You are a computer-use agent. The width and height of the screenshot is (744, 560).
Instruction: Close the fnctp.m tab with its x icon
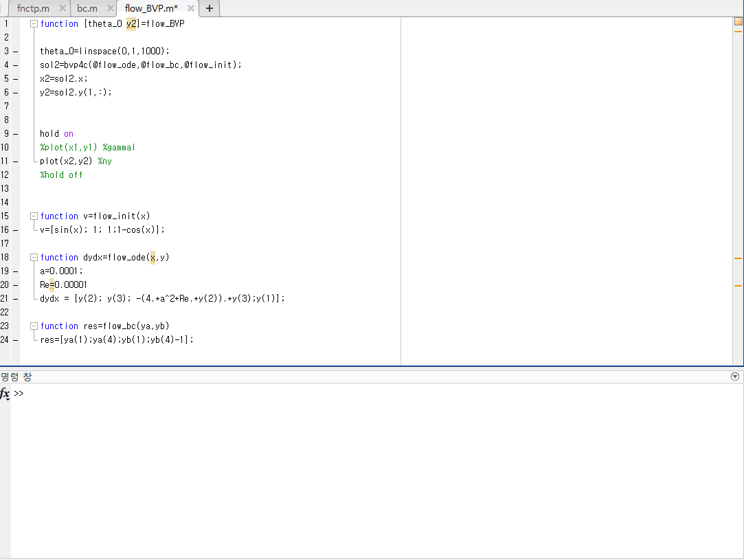(x=63, y=9)
